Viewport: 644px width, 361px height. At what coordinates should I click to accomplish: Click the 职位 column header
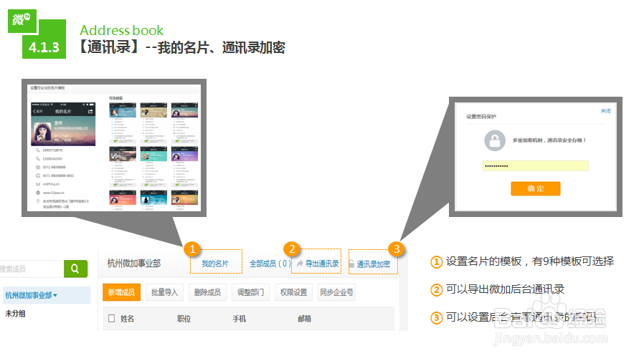(184, 319)
